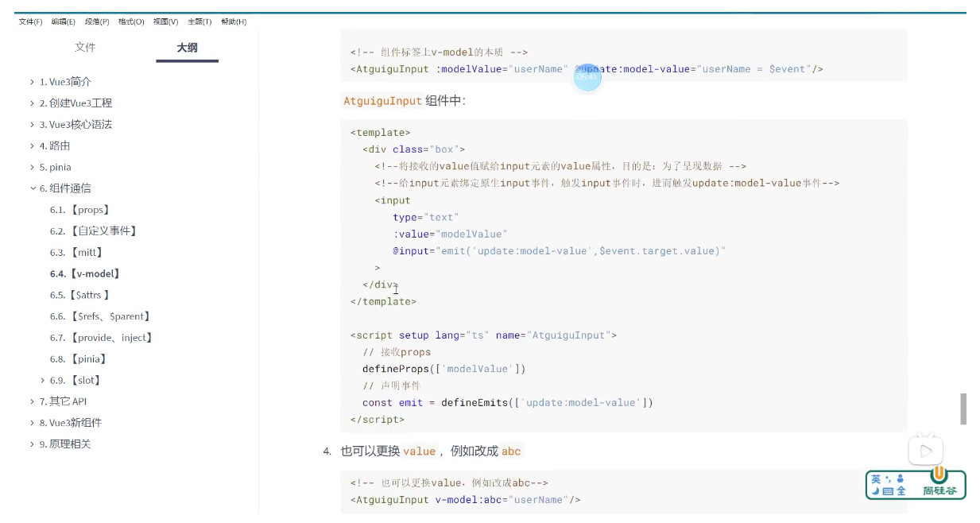Jump to outline heading 3. Vue3核心语法
This screenshot has width=980, height=523.
[x=76, y=125]
